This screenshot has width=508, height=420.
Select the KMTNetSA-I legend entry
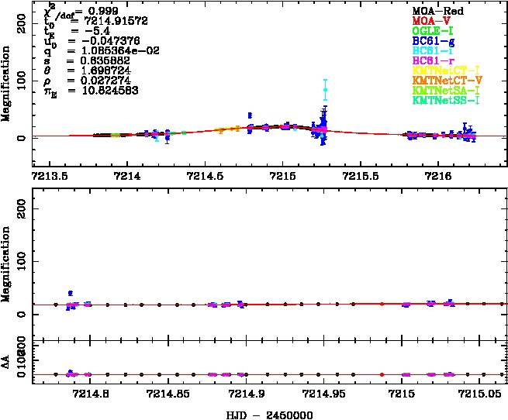click(x=444, y=91)
